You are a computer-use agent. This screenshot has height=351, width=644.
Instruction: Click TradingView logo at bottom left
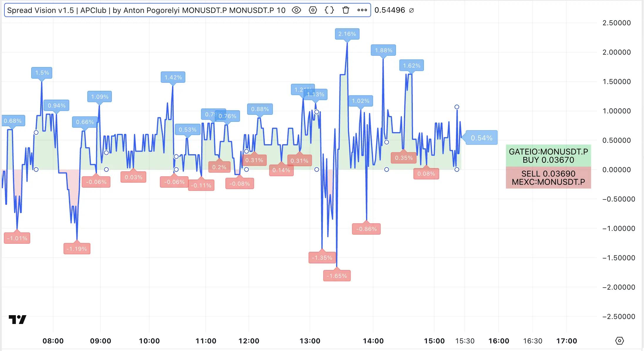click(17, 319)
